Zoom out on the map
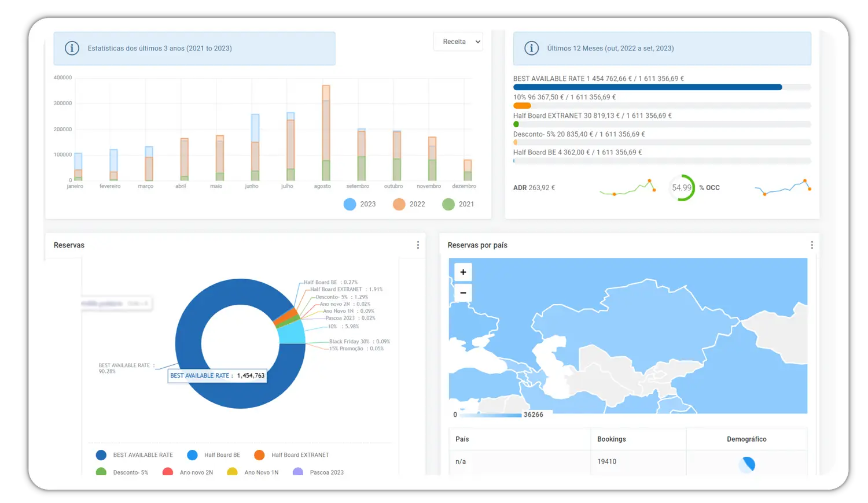The width and height of the screenshot is (868, 503). point(463,293)
